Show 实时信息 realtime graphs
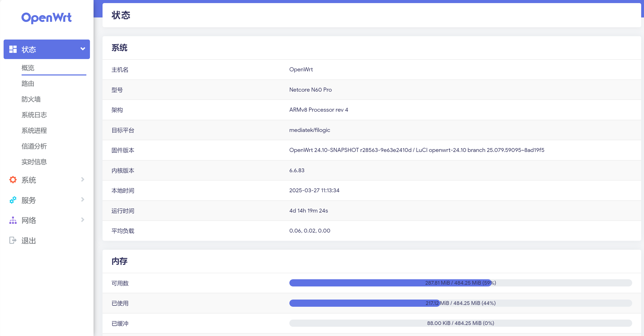This screenshot has width=644, height=336. pyautogui.click(x=34, y=162)
